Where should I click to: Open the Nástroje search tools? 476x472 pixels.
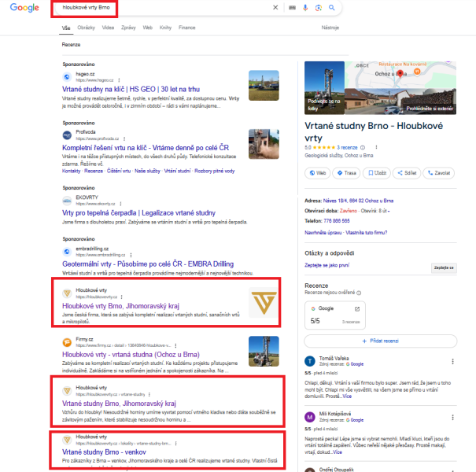[330, 28]
